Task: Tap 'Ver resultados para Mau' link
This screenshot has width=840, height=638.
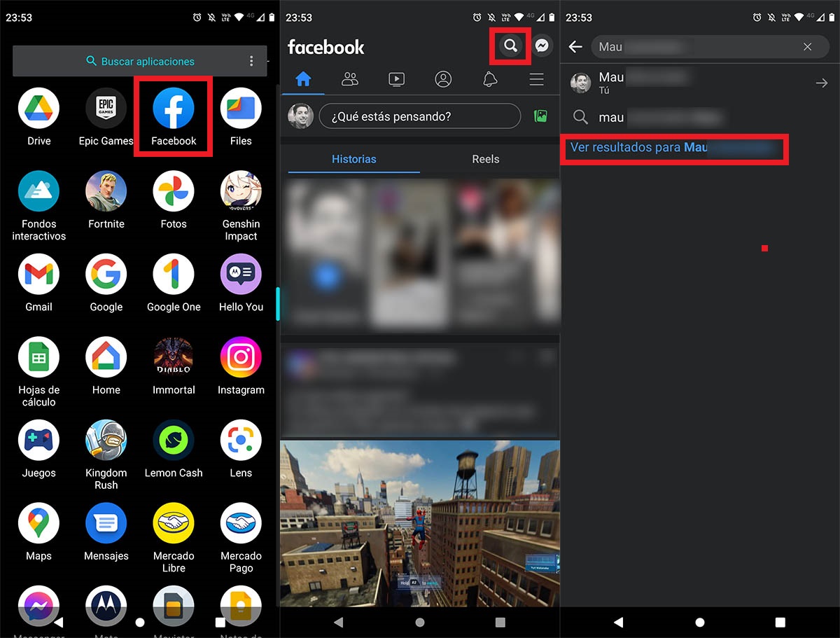Action: 674,148
